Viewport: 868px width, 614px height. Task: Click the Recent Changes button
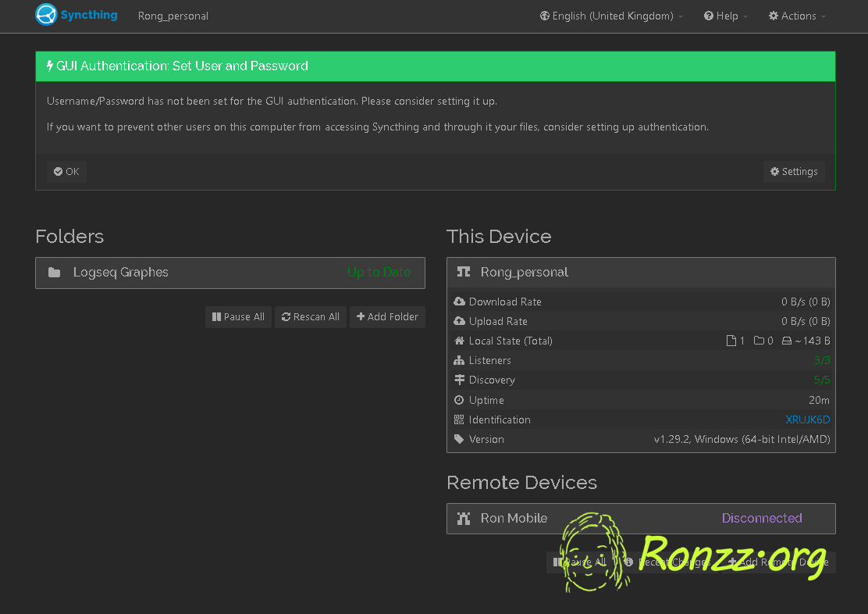(667, 562)
